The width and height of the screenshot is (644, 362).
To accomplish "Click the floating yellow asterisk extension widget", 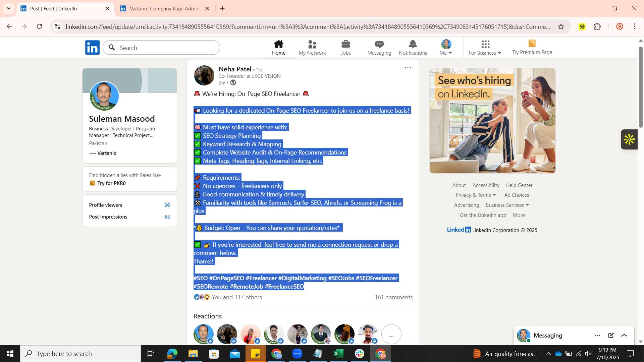I will [629, 139].
